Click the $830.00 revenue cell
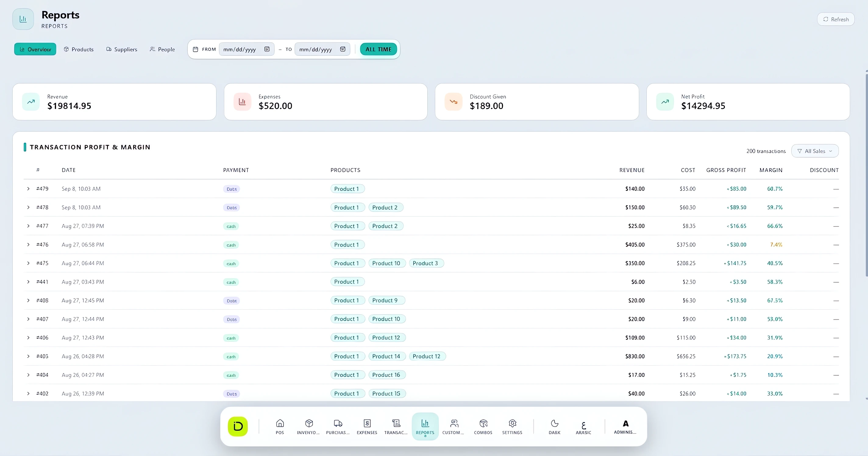Screen dimensions: 868x456 (x=635, y=356)
